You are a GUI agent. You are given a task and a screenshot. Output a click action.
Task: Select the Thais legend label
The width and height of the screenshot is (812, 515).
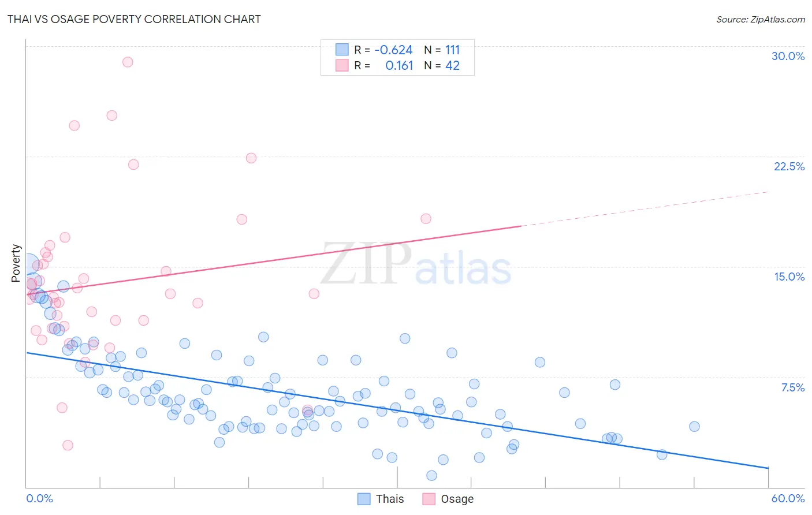(x=390, y=499)
